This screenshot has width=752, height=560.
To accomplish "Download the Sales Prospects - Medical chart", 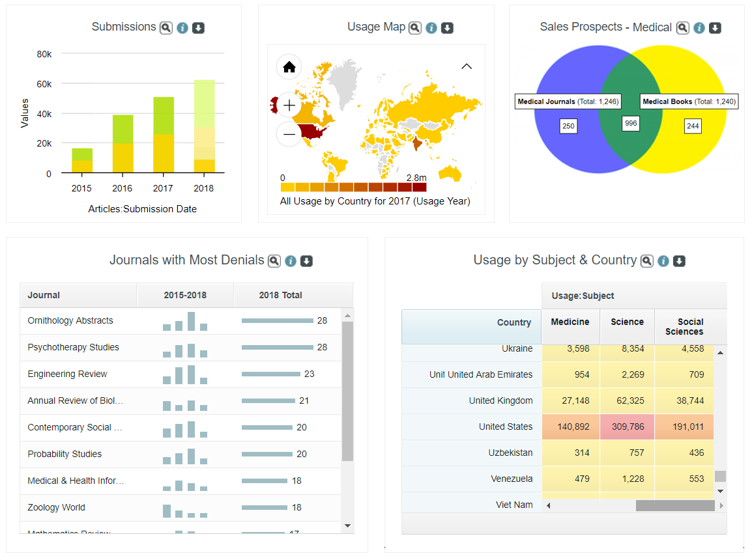I will pyautogui.click(x=715, y=28).
